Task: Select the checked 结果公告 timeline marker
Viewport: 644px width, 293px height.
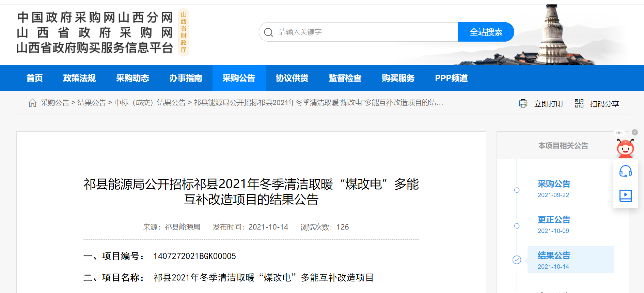Action: pos(517,260)
